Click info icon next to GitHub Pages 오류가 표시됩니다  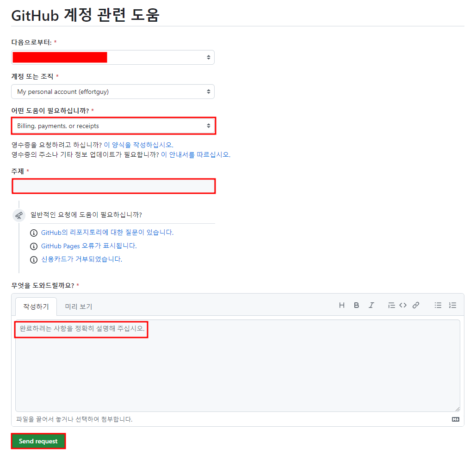click(x=34, y=246)
